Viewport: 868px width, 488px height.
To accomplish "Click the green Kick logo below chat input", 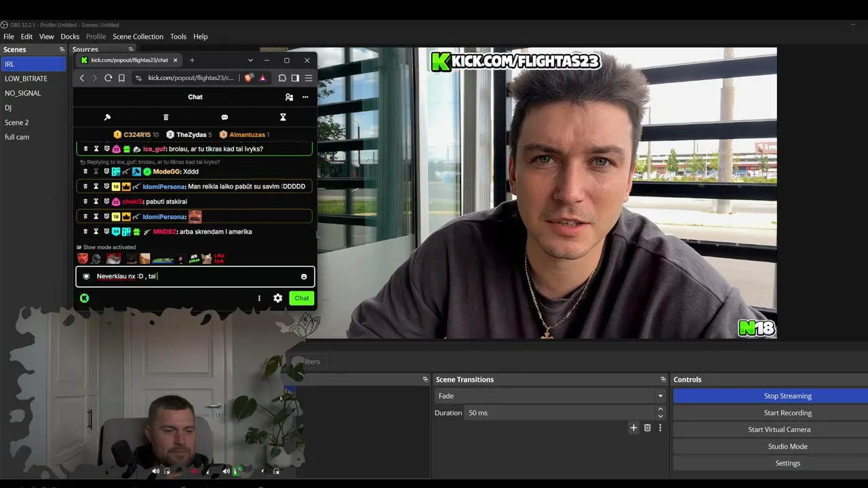I will click(x=84, y=298).
